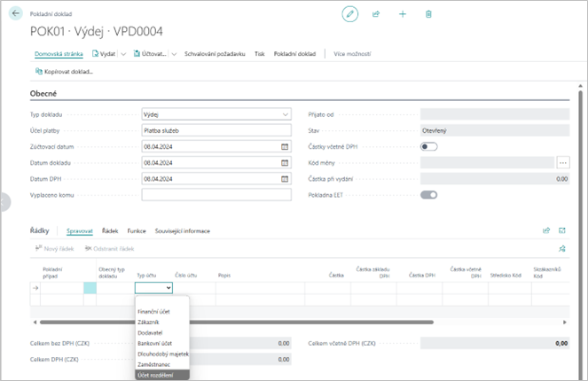588x381 pixels.
Task: Toggle the Pokladna EET switch
Action: [428, 195]
